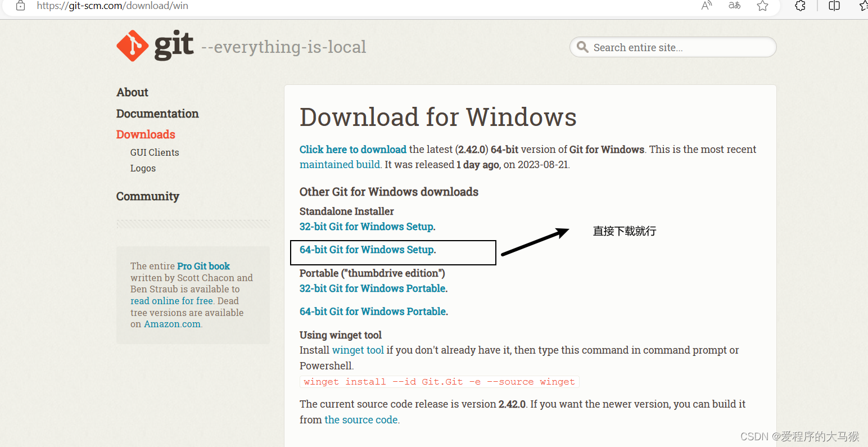
Task: Click the 'Click here to download' link
Action: pyautogui.click(x=353, y=150)
